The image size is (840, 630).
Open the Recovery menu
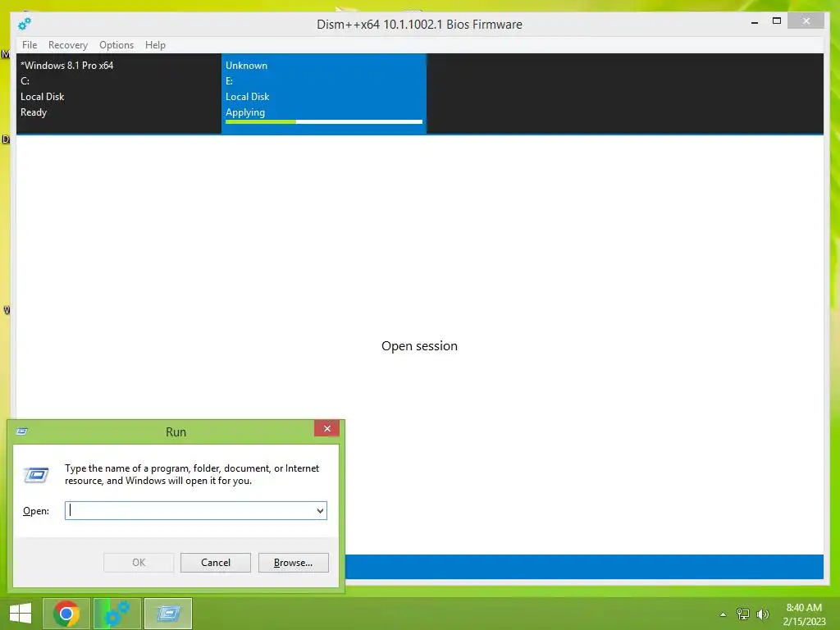click(68, 45)
